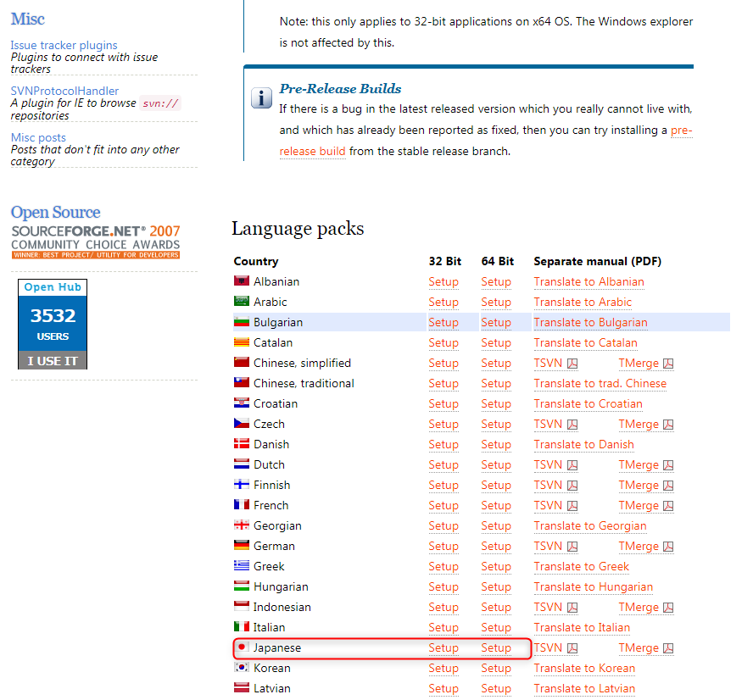Open Translate to trad. Chinese link

(x=600, y=383)
